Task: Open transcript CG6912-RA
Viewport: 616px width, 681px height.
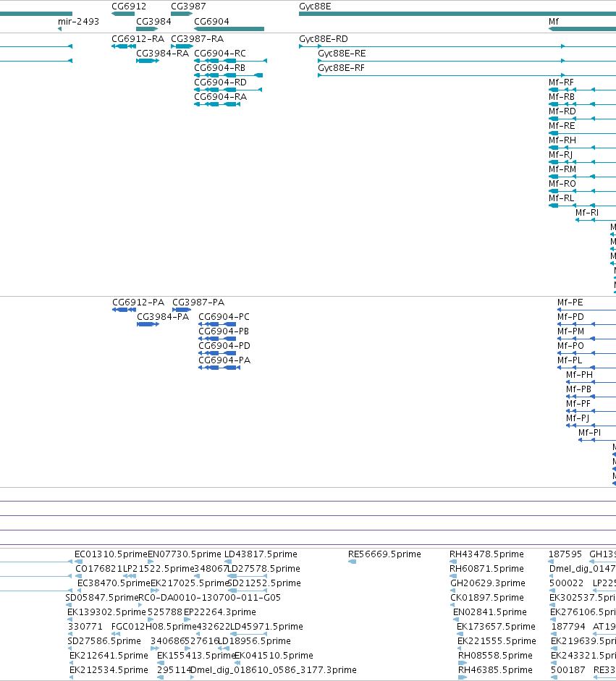Action: tap(138, 39)
